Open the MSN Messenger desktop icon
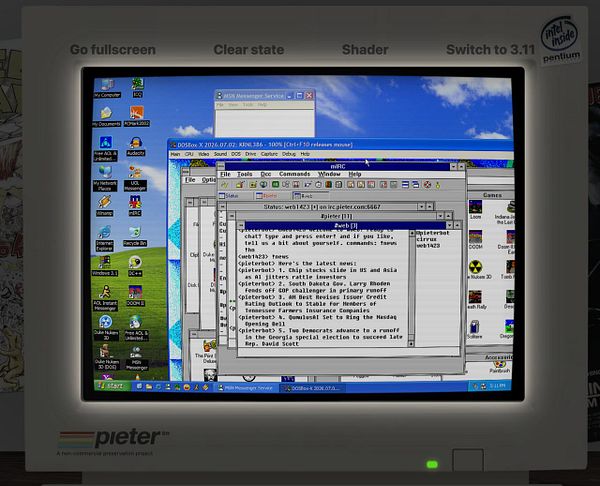 pyautogui.click(x=136, y=358)
